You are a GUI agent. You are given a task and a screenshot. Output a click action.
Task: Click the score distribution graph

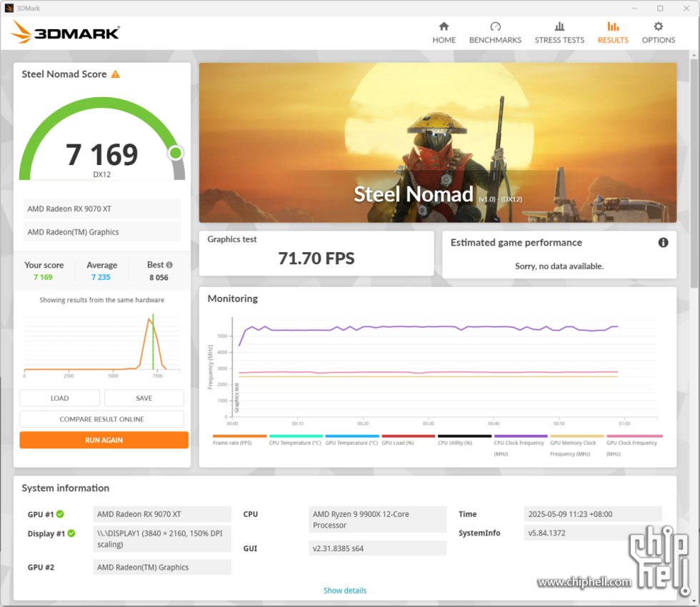102,344
